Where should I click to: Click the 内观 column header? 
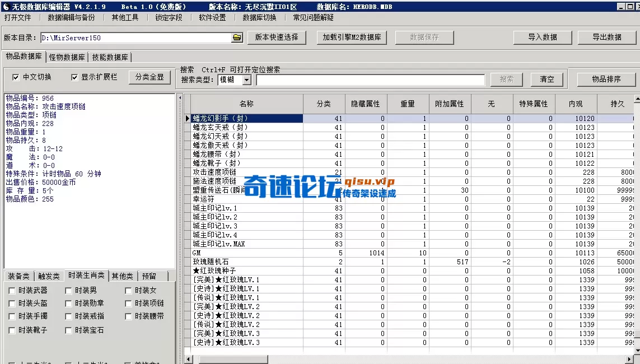576,104
